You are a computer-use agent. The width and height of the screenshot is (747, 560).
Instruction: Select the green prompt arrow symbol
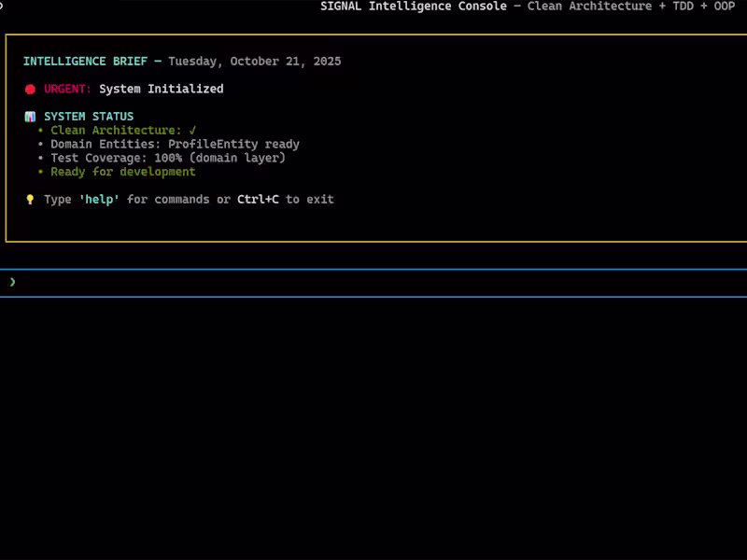point(12,282)
